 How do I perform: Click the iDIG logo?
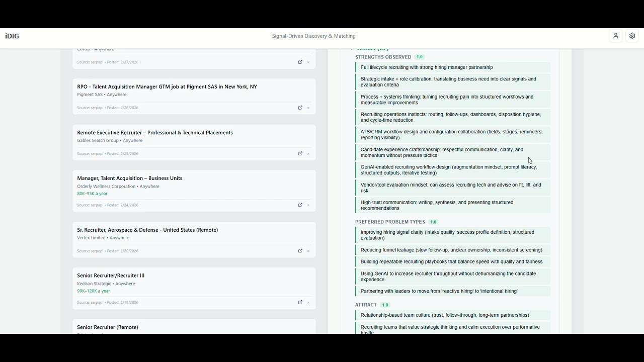tap(12, 36)
